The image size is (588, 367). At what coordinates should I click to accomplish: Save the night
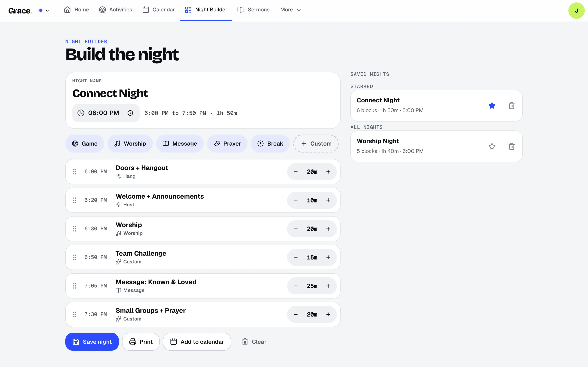(x=92, y=342)
